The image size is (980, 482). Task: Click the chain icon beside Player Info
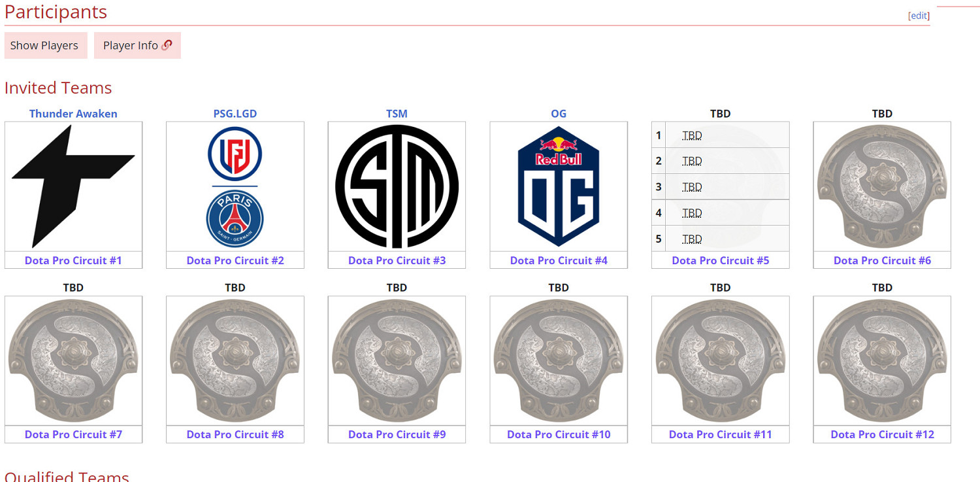point(167,45)
